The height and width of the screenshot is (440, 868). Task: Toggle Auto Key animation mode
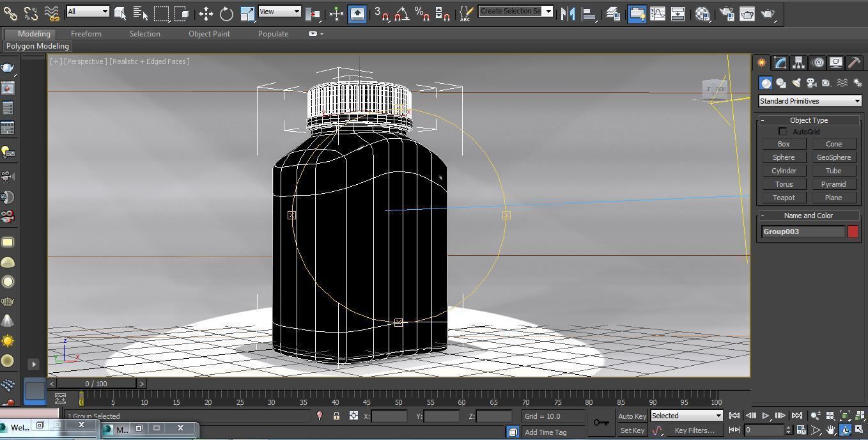(x=632, y=416)
